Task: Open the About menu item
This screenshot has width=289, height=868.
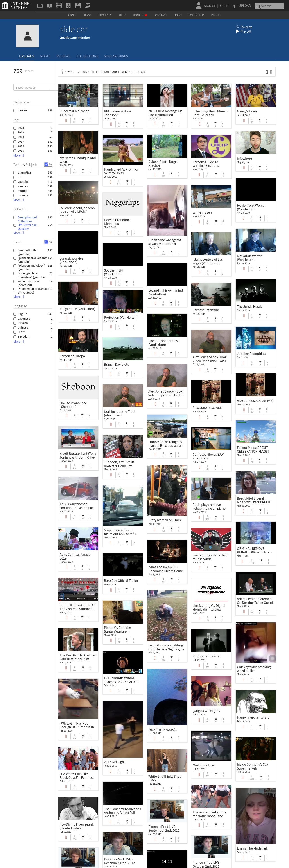Action: coord(72,15)
